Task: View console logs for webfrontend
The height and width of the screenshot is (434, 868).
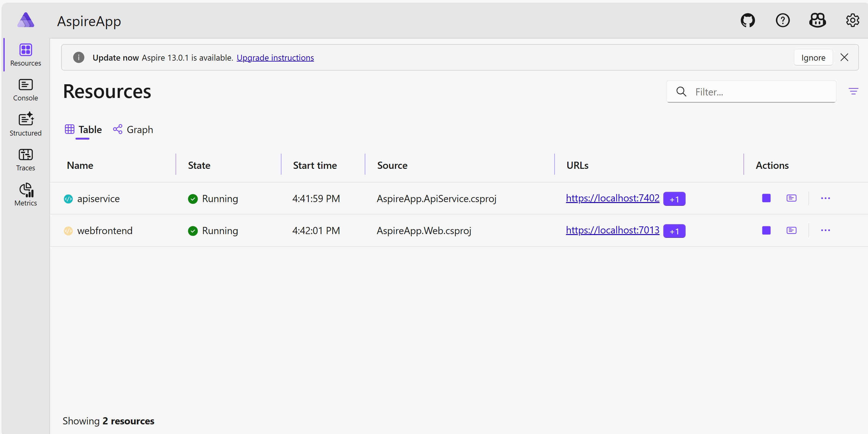Action: click(x=791, y=230)
